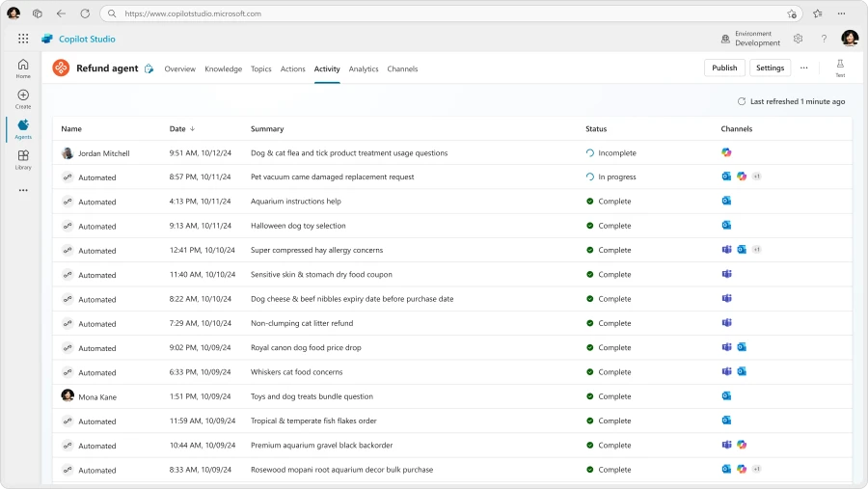Click the Settings button
This screenshot has width=868, height=489.
770,68
